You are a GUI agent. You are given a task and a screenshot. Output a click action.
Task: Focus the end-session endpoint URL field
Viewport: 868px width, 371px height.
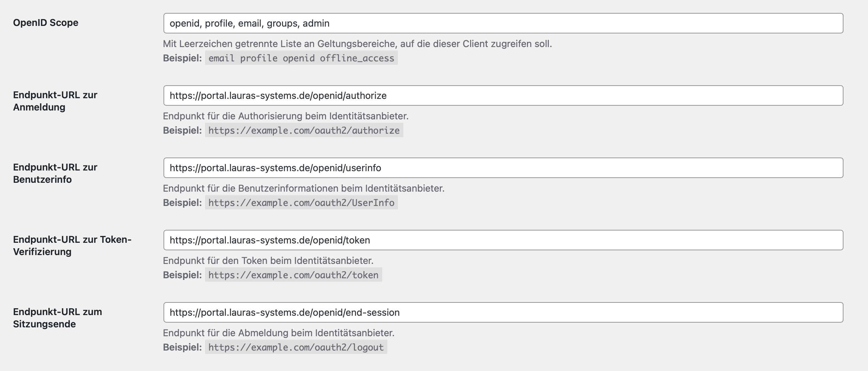click(x=503, y=312)
